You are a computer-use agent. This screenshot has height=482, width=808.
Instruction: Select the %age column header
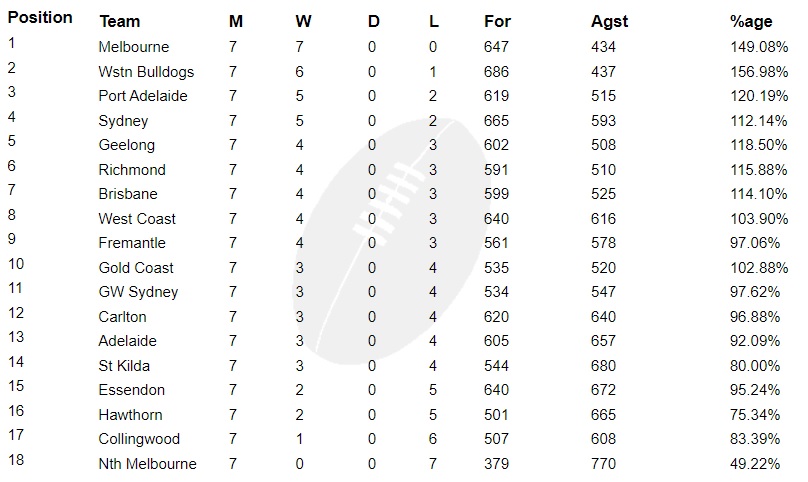(x=751, y=21)
